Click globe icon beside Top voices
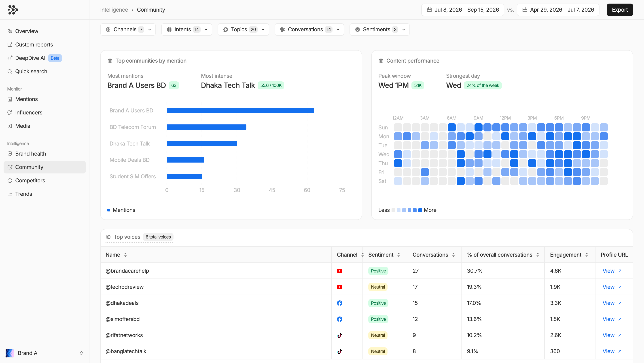 click(108, 237)
